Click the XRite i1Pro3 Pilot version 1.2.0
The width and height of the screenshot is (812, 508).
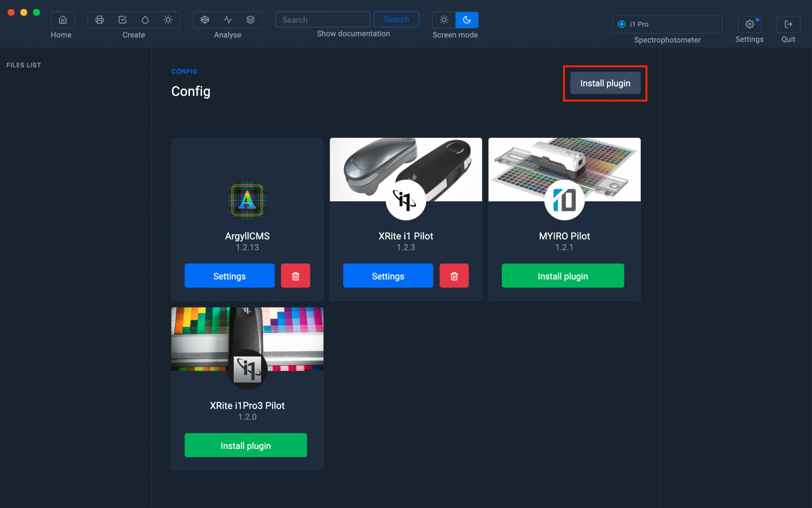(x=247, y=417)
